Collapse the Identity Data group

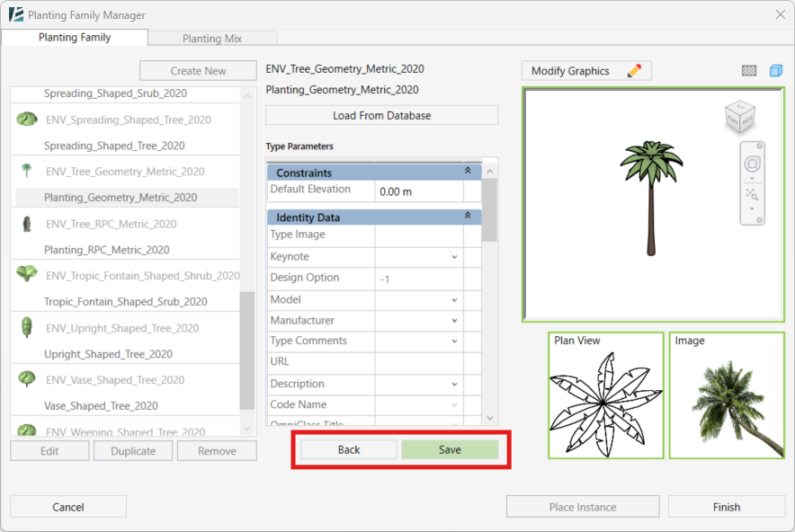click(467, 217)
